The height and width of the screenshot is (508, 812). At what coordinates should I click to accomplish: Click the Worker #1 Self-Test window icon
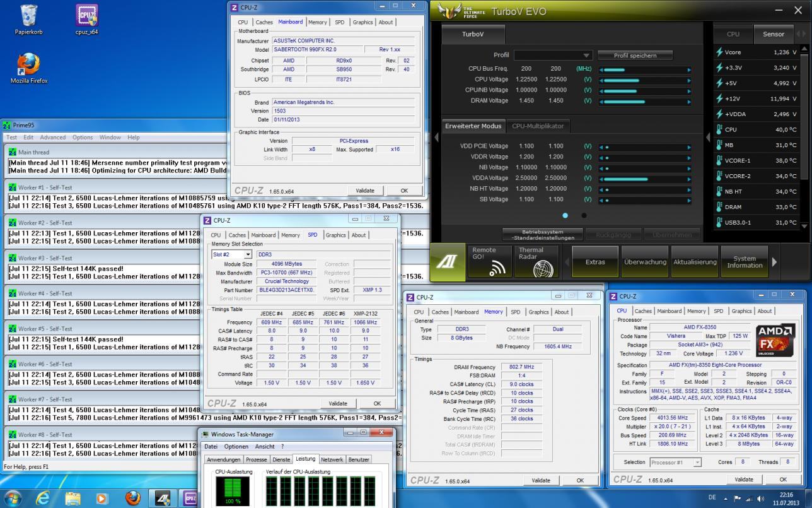point(12,187)
